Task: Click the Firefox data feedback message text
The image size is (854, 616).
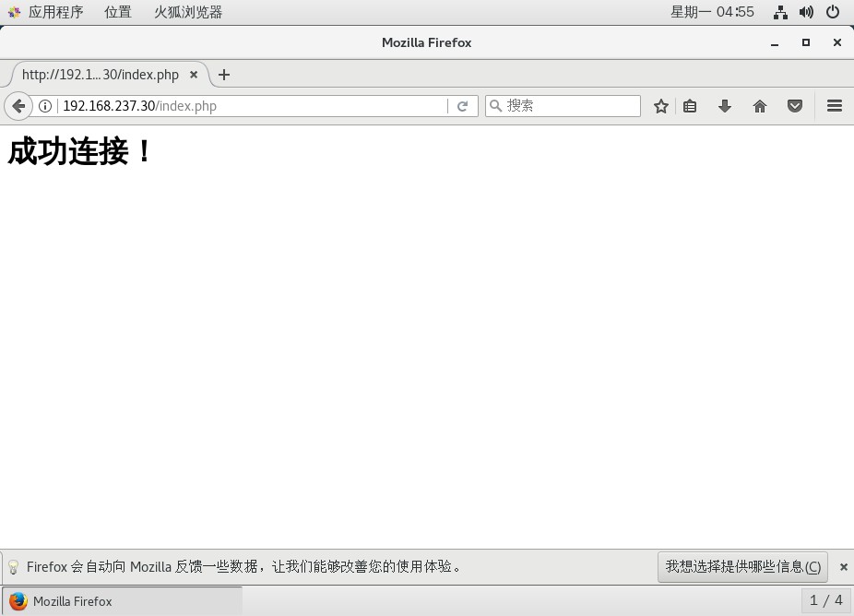Action: click(x=244, y=567)
